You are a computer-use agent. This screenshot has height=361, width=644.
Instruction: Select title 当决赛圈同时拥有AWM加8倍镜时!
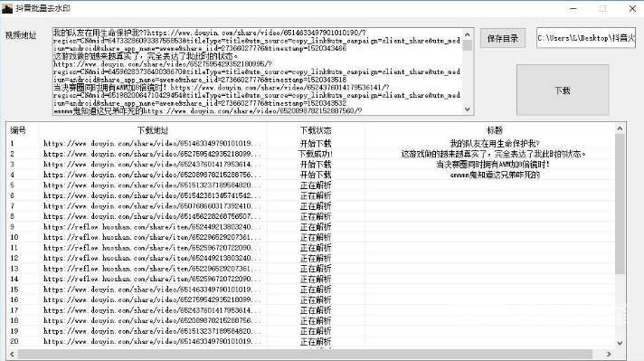click(x=493, y=165)
